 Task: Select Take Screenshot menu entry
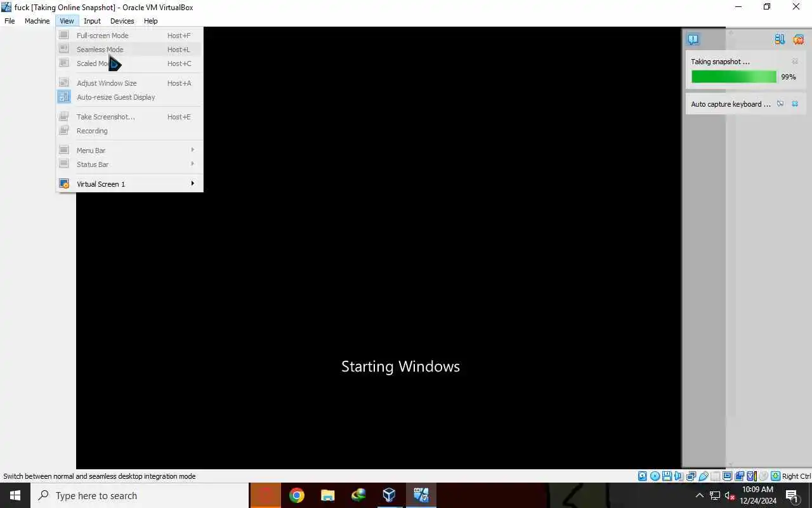coord(129,117)
